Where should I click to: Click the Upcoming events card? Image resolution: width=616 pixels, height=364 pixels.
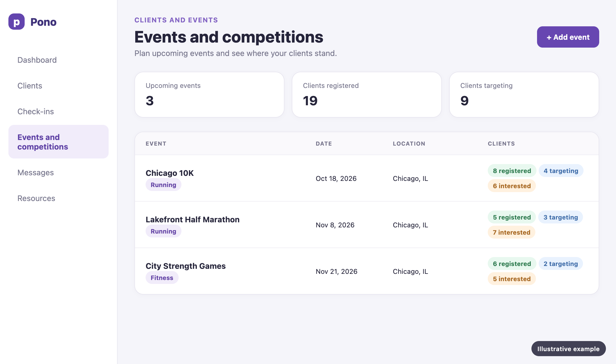tap(209, 95)
